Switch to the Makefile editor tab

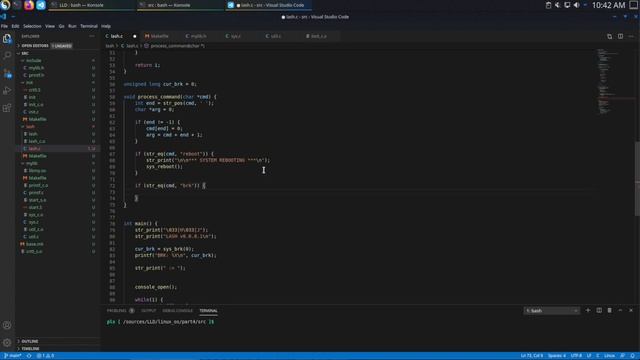tap(160, 36)
